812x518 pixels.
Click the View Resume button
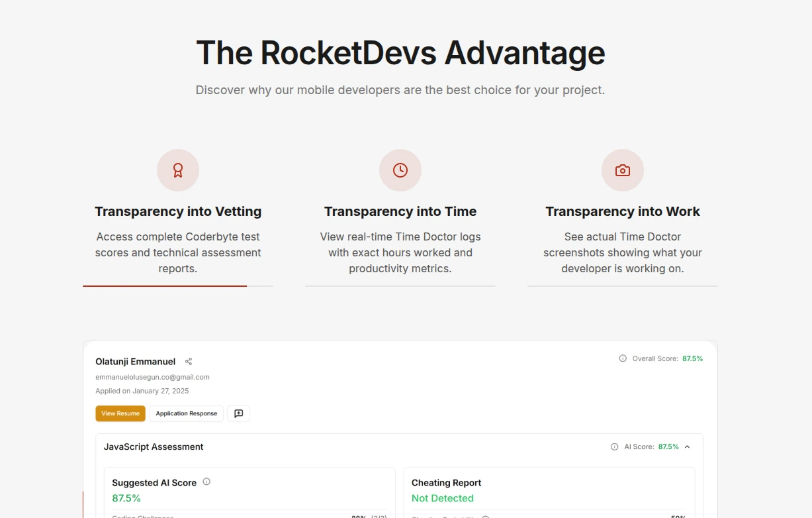(x=120, y=413)
